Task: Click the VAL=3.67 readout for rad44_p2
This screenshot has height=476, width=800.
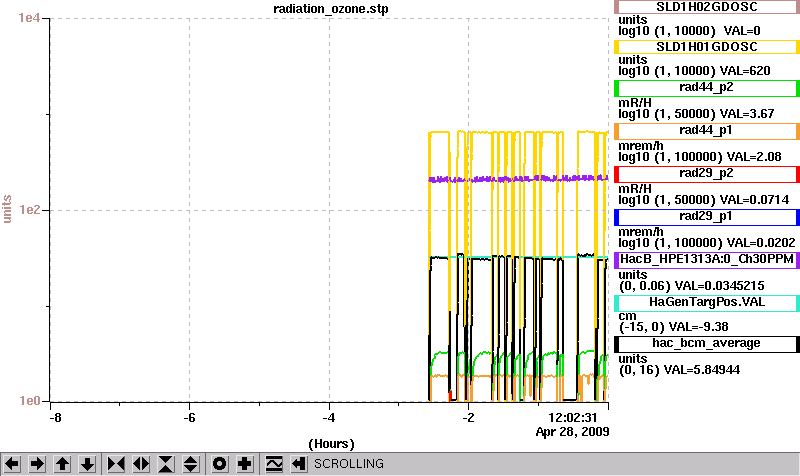Action: tap(747, 114)
